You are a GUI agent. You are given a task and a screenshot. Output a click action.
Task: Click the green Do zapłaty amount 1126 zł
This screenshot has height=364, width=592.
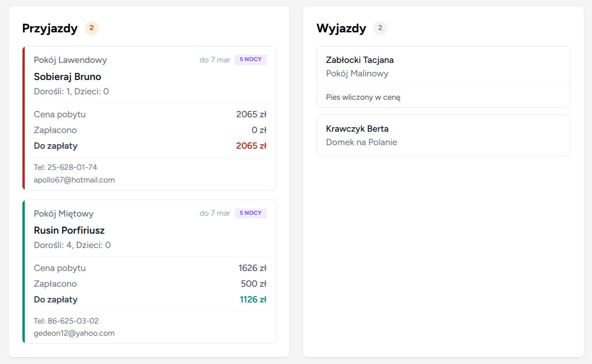[252, 299]
